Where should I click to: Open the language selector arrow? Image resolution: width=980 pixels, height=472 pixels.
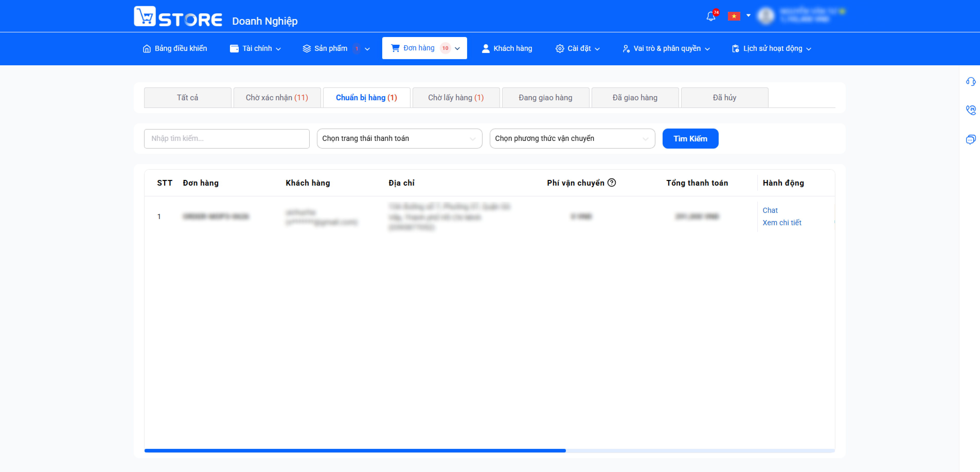click(748, 16)
